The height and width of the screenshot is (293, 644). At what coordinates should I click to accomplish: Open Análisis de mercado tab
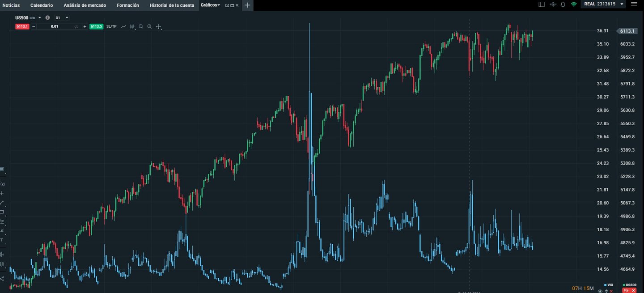pos(85,5)
